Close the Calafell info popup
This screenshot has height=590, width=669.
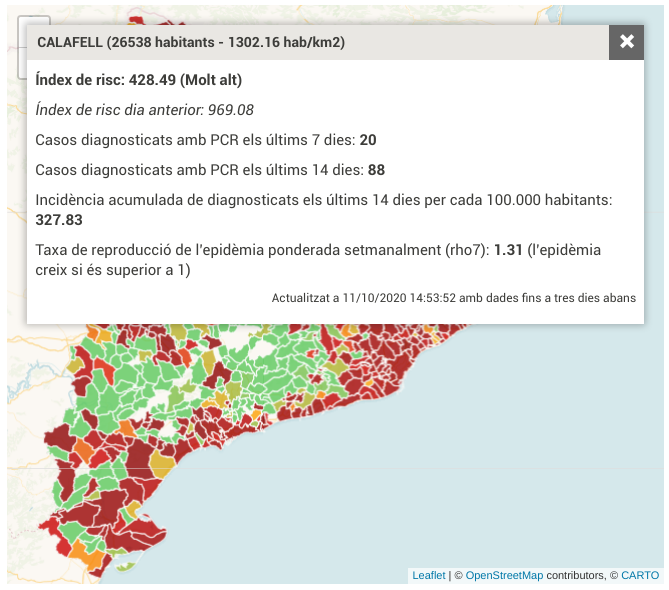(x=626, y=42)
